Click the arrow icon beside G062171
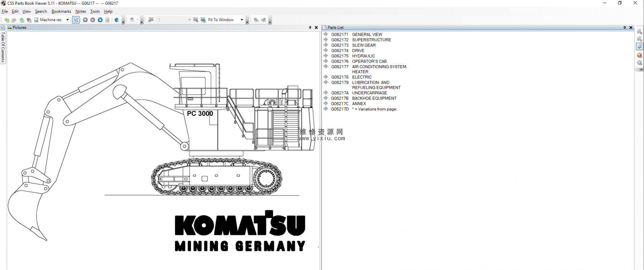The width and height of the screenshot is (644, 270). tap(326, 34)
